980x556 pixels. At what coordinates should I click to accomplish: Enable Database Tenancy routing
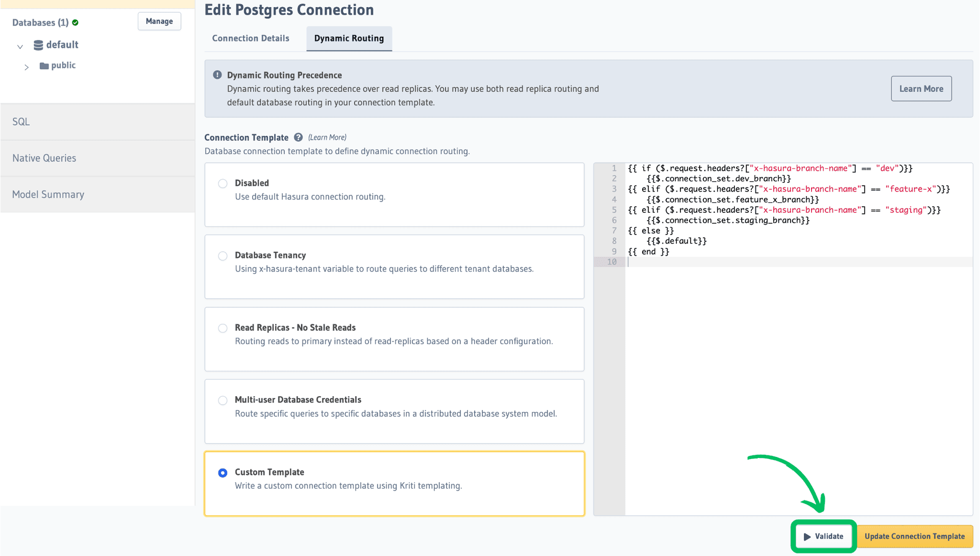pyautogui.click(x=223, y=256)
